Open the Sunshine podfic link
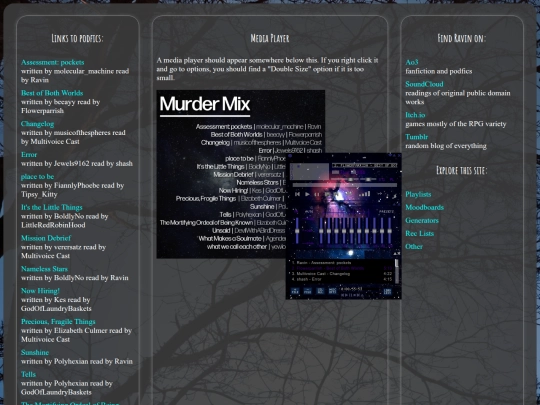This screenshot has width=540, height=405. [35, 353]
